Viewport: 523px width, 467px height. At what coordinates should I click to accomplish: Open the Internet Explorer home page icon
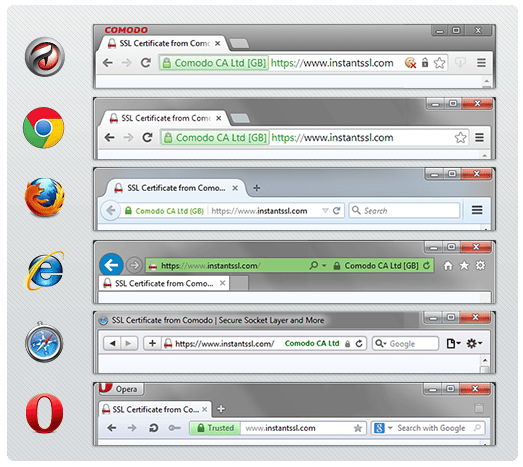coord(448,266)
